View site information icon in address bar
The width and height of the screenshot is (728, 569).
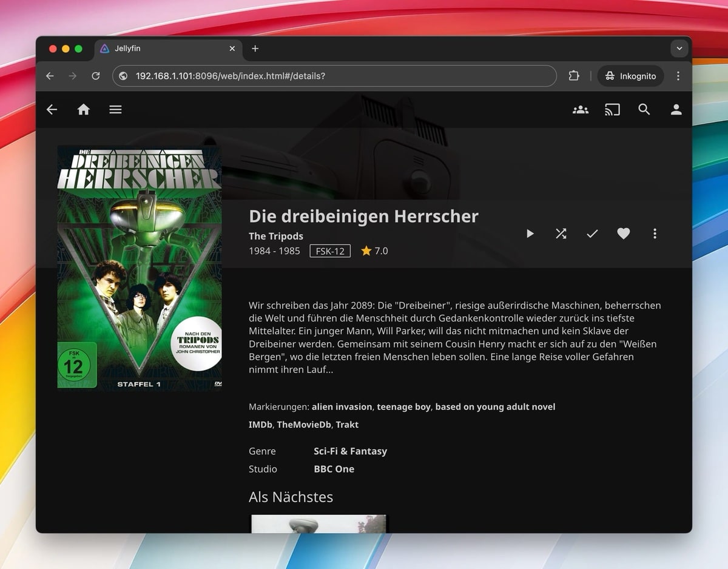[x=123, y=76]
